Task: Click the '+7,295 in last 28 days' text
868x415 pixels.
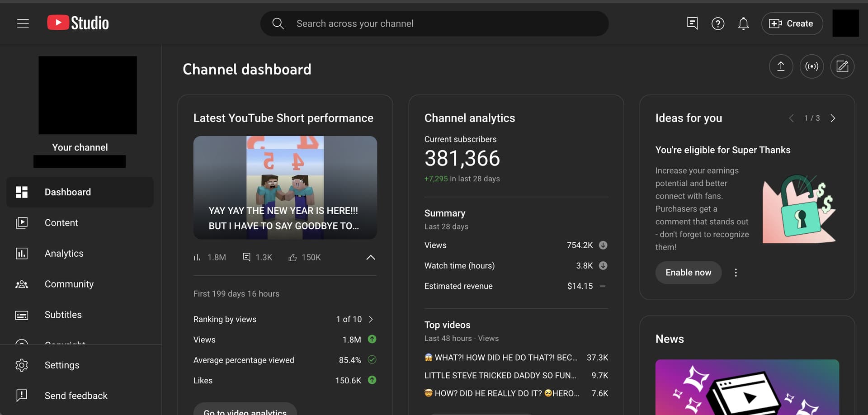Action: (462, 179)
